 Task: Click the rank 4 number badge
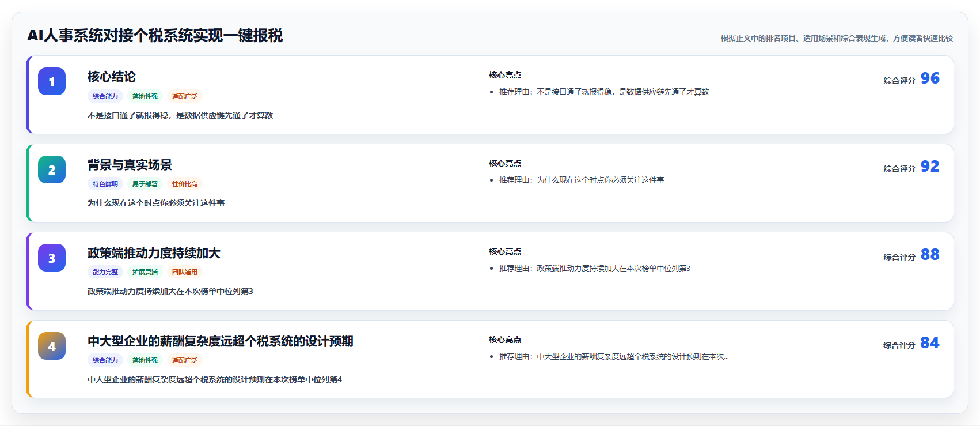tap(52, 346)
